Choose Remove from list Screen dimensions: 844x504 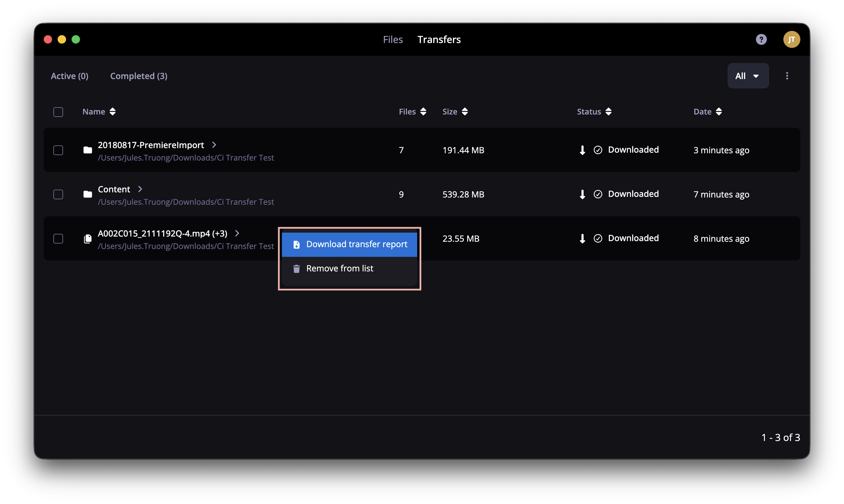[349, 268]
